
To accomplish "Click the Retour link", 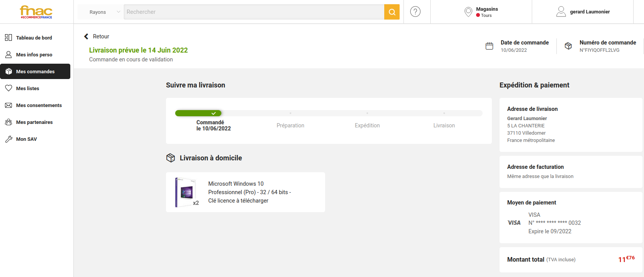I will tap(101, 36).
